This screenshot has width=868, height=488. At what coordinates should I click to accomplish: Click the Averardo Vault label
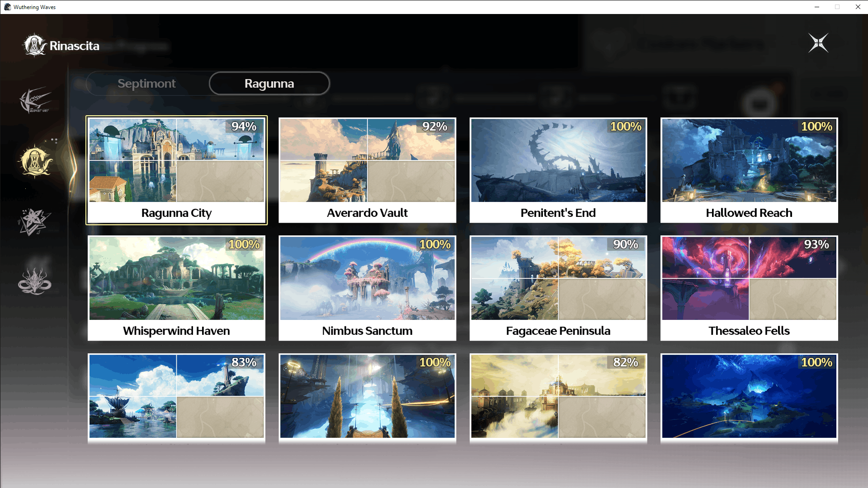(367, 213)
